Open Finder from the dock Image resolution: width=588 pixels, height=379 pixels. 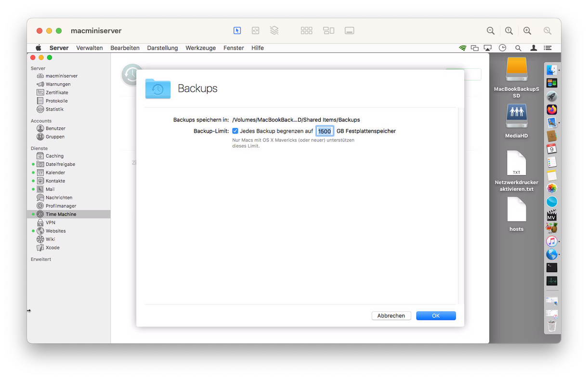pyautogui.click(x=552, y=70)
